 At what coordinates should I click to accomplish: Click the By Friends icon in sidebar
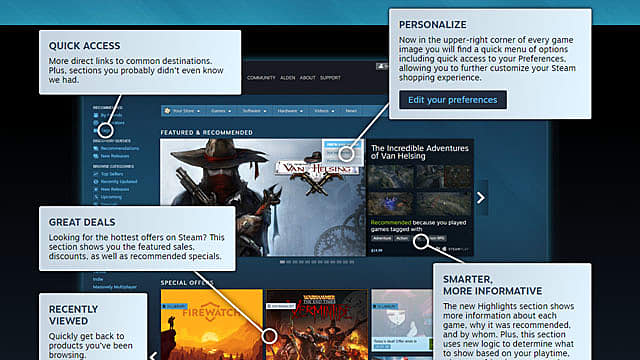tap(96, 116)
